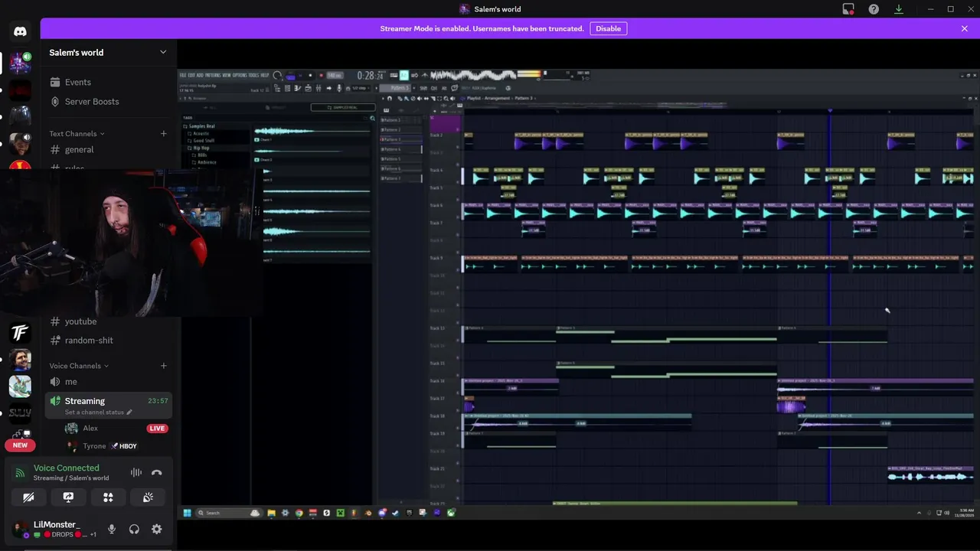The image size is (980, 551).
Task: Collapse the Voice Channels category
Action: (79, 366)
